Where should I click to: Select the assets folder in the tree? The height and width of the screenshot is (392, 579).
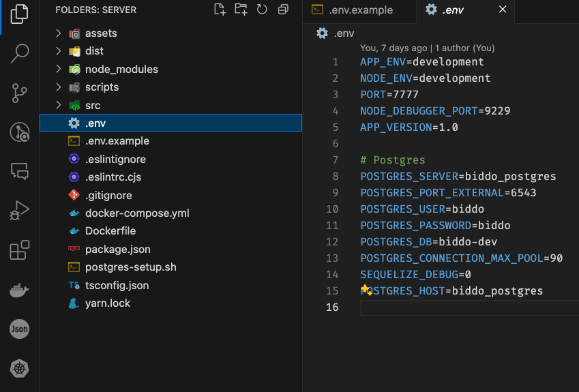(x=170, y=33)
